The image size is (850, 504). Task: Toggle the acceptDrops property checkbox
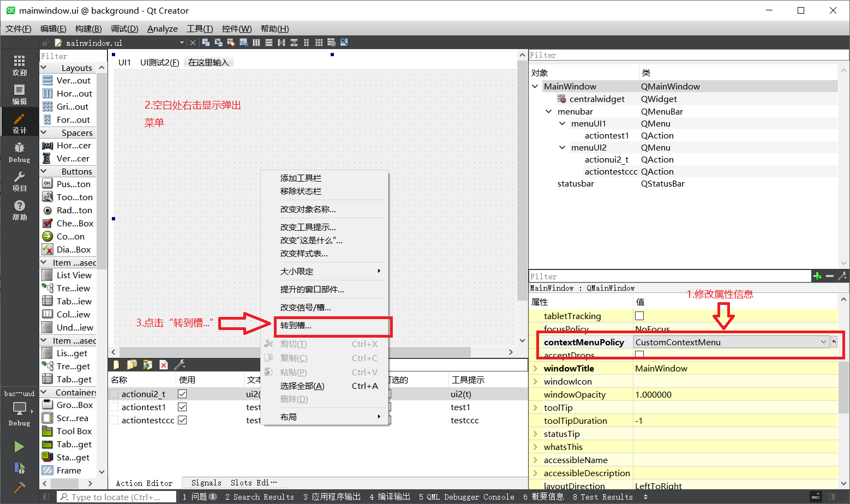[x=638, y=355]
